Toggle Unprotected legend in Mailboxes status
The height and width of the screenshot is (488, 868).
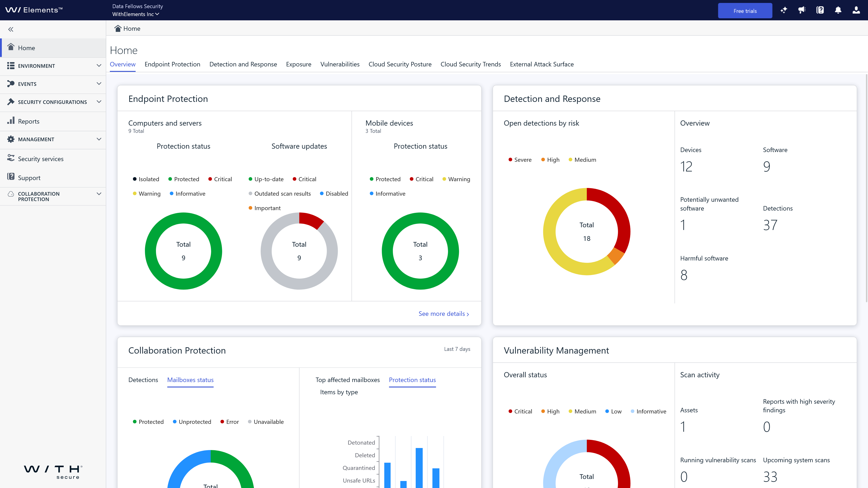tap(192, 422)
